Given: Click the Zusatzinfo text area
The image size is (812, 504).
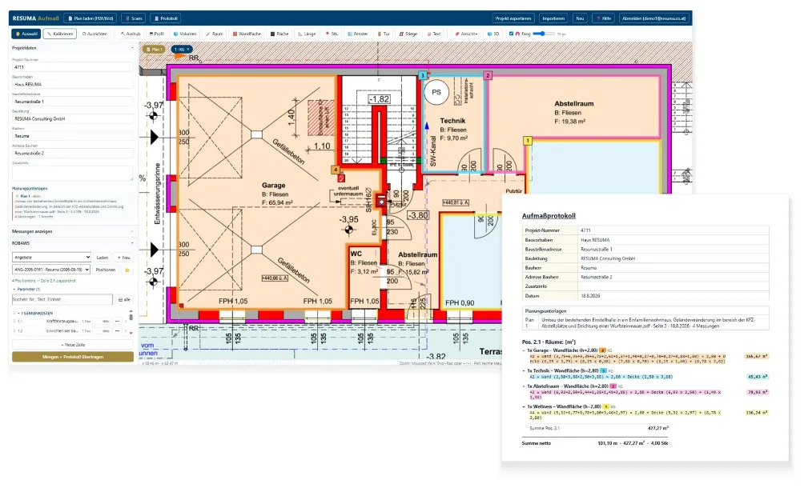Looking at the screenshot, I should tap(72, 174).
